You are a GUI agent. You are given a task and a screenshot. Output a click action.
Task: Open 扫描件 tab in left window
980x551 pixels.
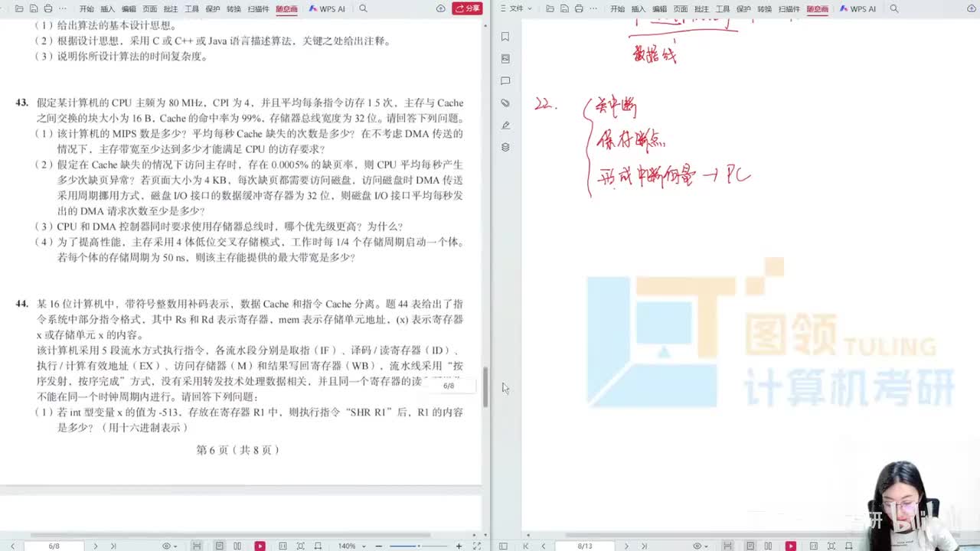pyautogui.click(x=258, y=9)
